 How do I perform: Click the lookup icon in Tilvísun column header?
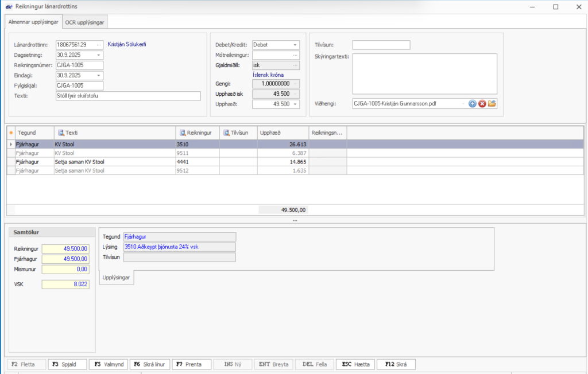(226, 133)
